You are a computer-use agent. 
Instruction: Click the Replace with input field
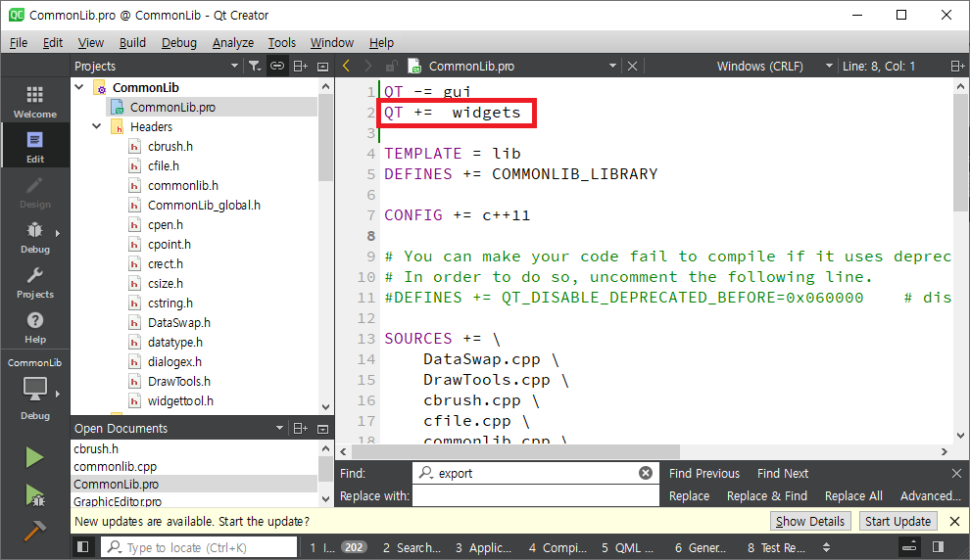536,496
